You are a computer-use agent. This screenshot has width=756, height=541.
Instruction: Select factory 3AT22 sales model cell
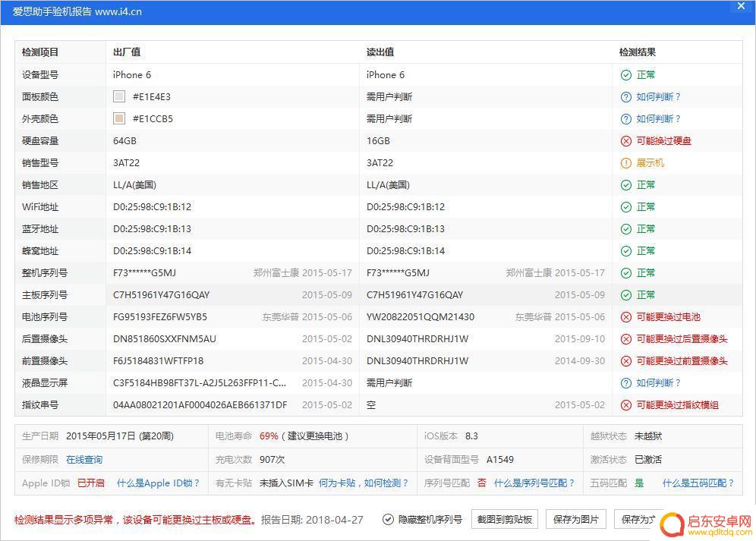126,163
